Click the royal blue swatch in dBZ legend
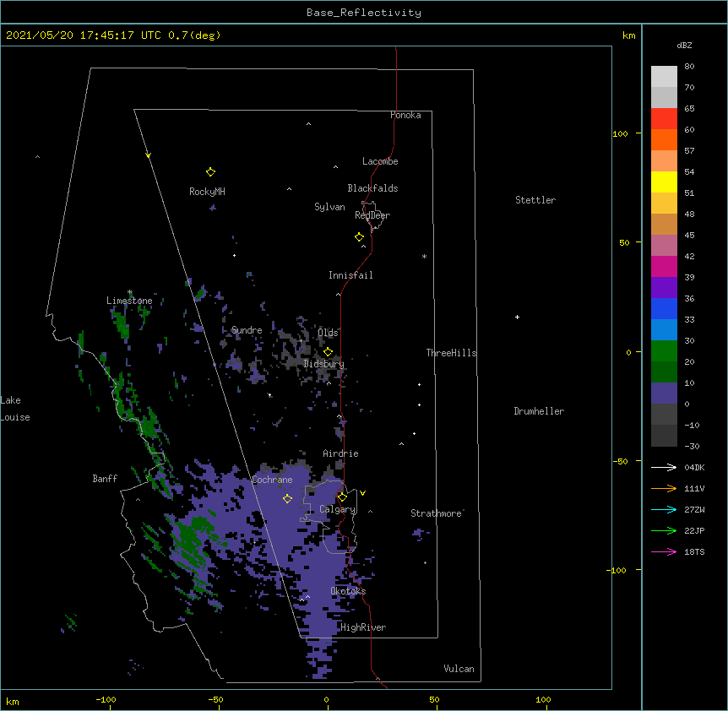728x711 pixels. (x=664, y=308)
